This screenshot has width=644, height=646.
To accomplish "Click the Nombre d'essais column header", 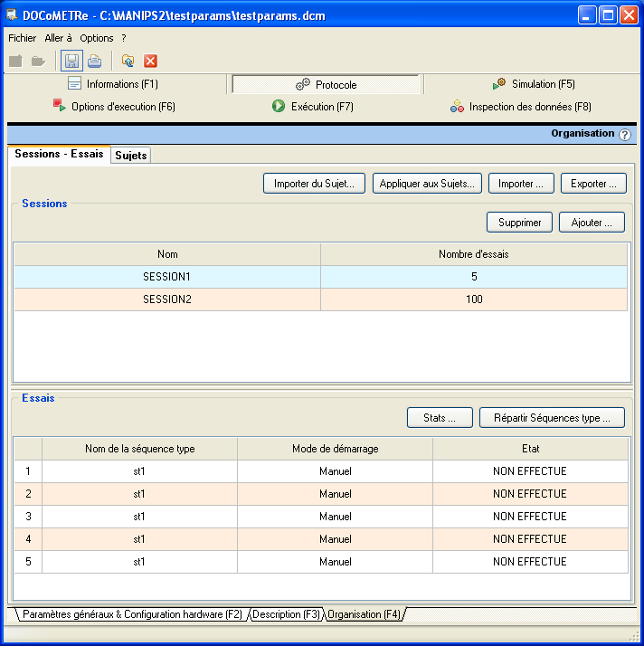I will tap(474, 254).
